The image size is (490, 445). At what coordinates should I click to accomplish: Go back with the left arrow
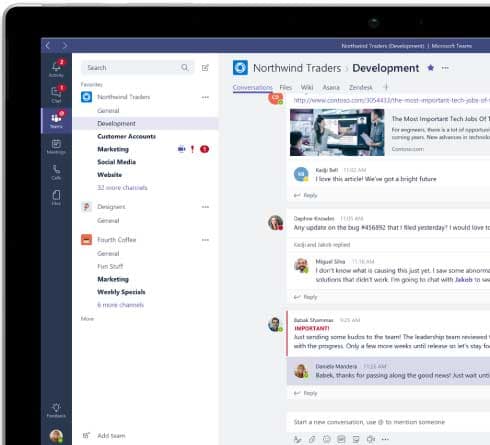click(48, 45)
